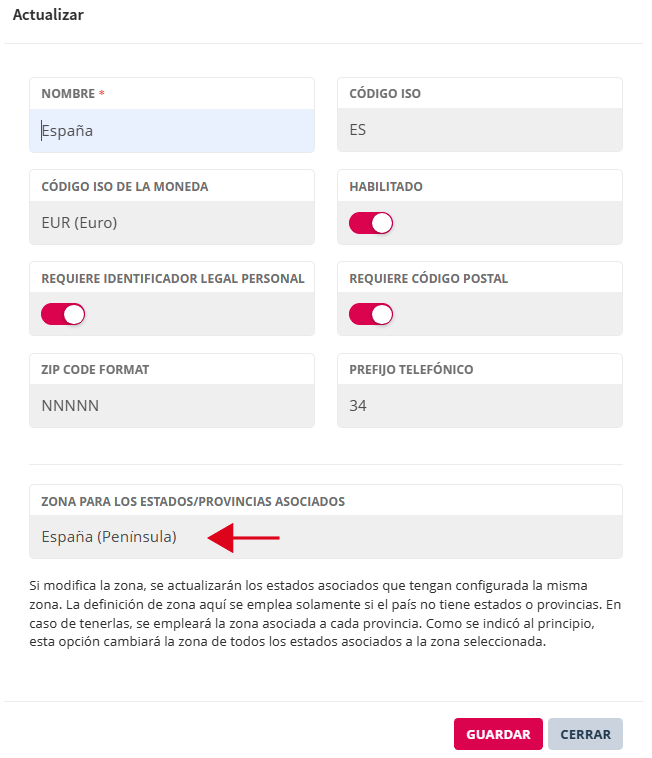The height and width of the screenshot is (758, 652).
Task: Click the Nombre input containing España
Action: (x=172, y=130)
